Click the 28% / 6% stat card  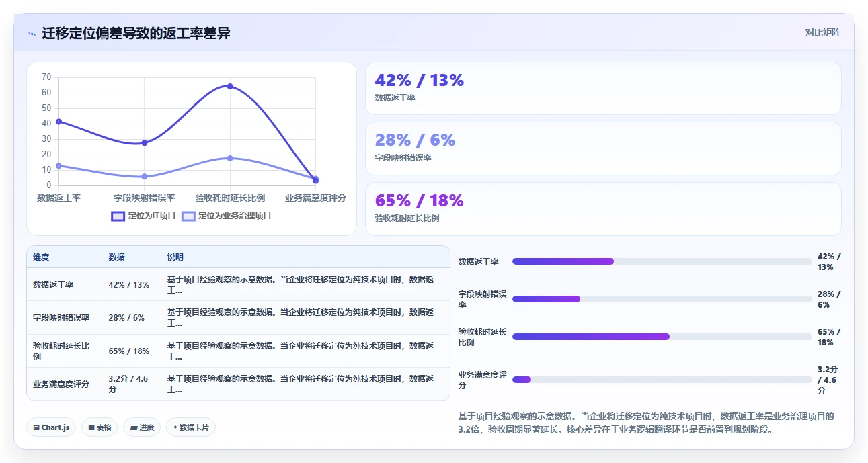(603, 149)
